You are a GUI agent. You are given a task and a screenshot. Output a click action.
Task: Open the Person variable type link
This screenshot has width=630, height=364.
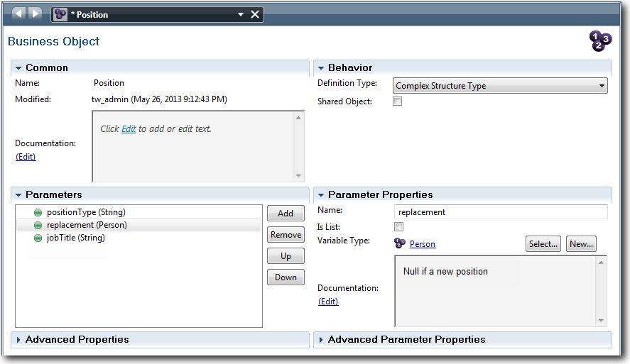pos(423,243)
